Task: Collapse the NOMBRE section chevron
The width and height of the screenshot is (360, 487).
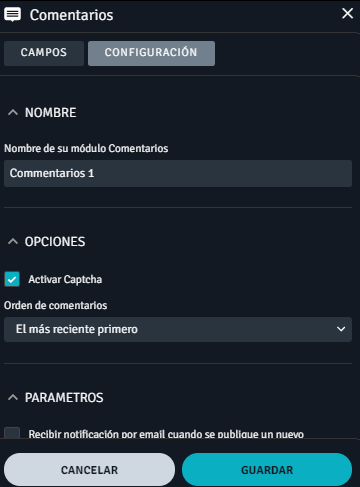Action: 13,112
